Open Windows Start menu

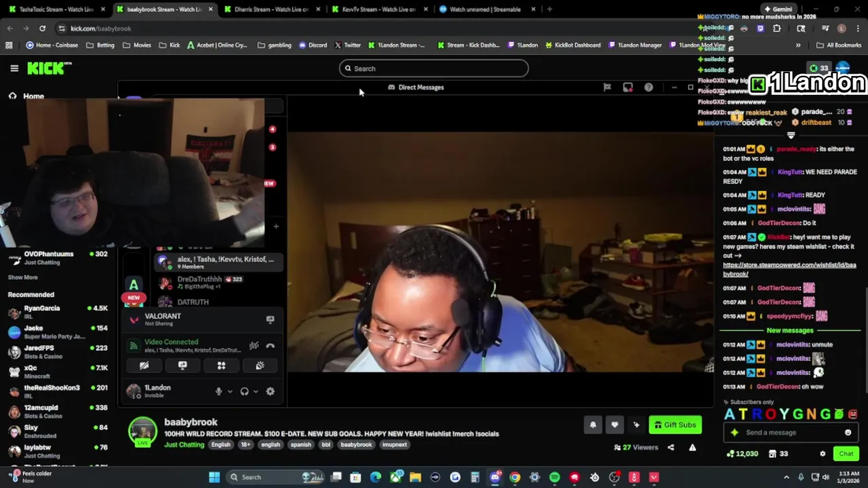(214, 477)
